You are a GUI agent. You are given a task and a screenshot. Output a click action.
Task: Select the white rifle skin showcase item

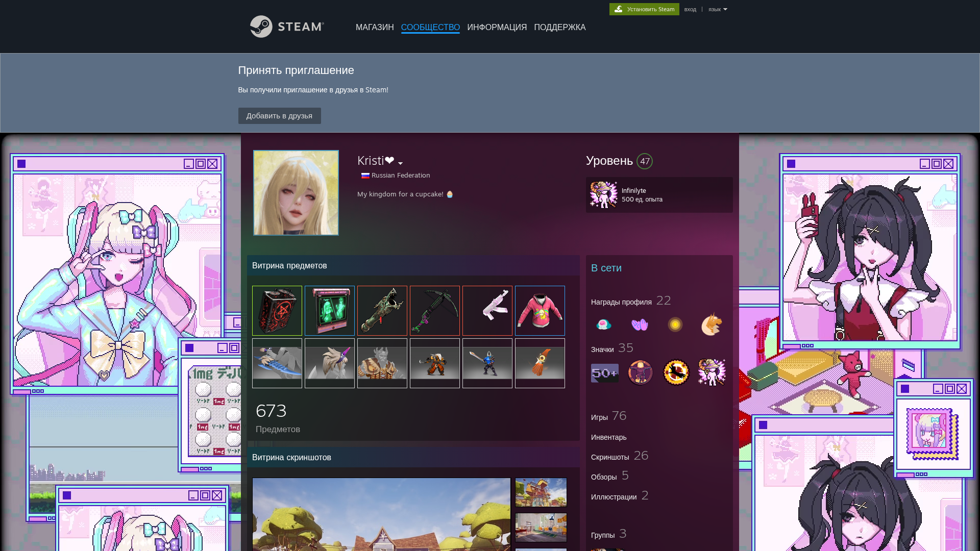(x=487, y=311)
